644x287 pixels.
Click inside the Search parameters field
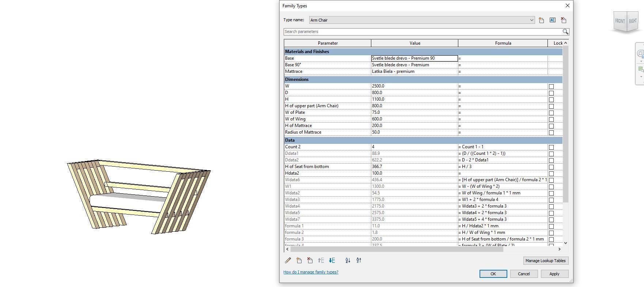tap(422, 32)
